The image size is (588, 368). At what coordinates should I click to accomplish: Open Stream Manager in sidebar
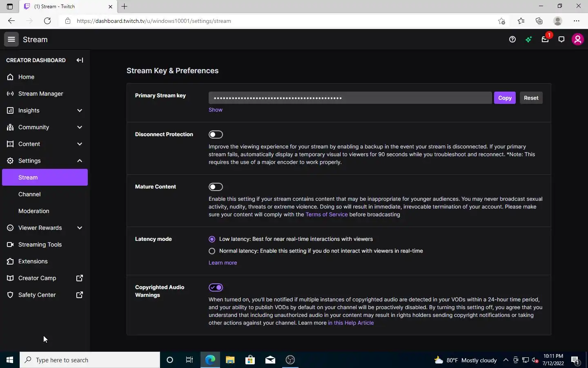coord(45,94)
